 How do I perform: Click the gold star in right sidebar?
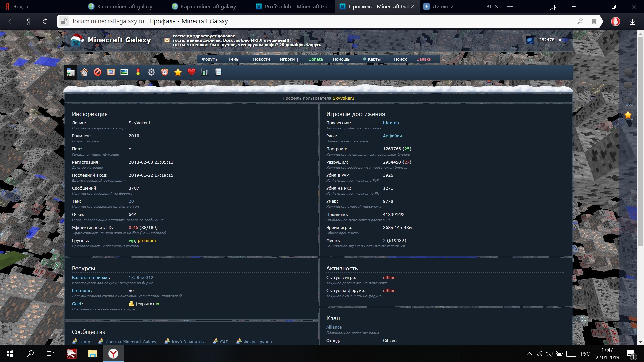click(628, 115)
